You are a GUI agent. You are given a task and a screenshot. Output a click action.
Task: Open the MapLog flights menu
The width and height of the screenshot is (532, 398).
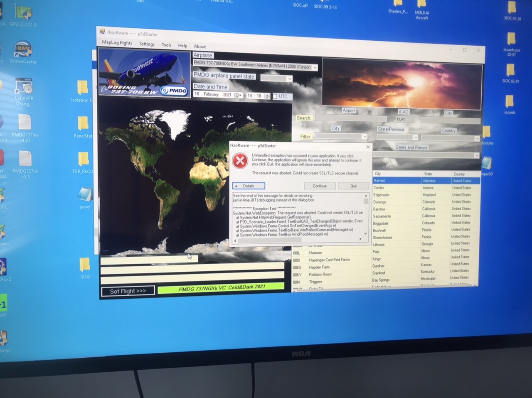pos(117,43)
